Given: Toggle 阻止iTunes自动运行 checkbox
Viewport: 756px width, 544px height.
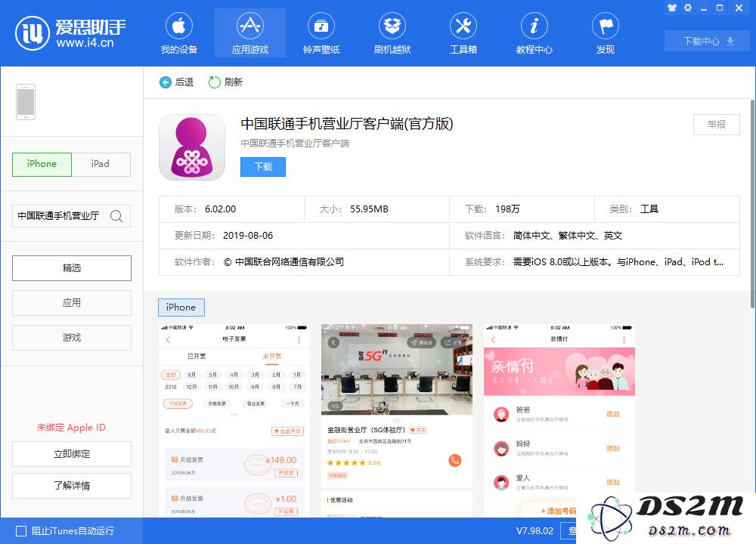Looking at the screenshot, I should 21,531.
